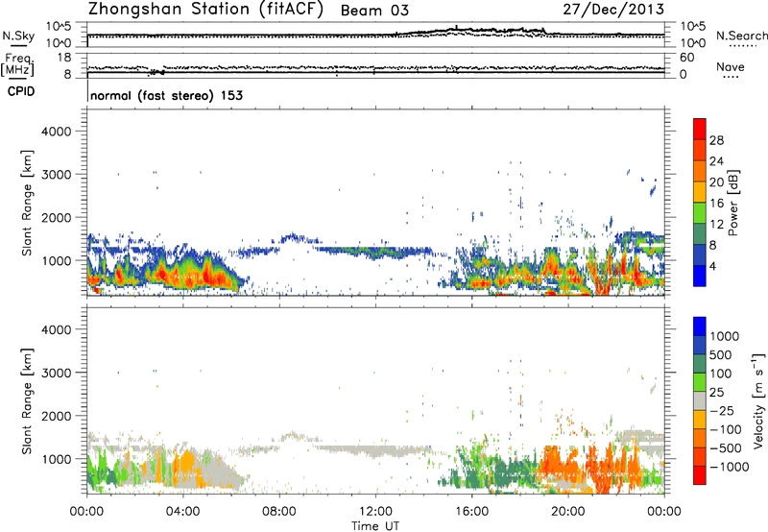Pick the light green 25–100 Velocity segment
This screenshot has height=532, width=768.
700,382
